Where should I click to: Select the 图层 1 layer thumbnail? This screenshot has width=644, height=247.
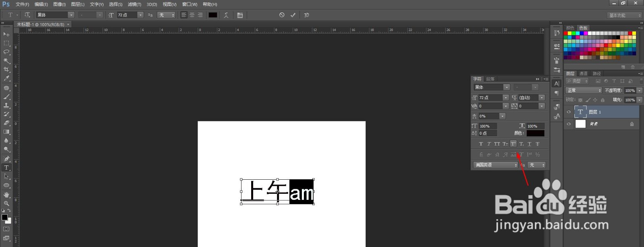coord(580,112)
